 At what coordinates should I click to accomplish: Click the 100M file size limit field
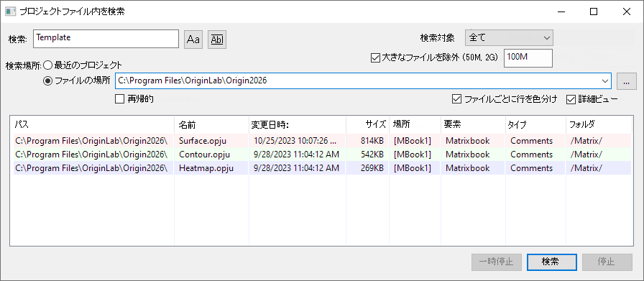pos(528,58)
